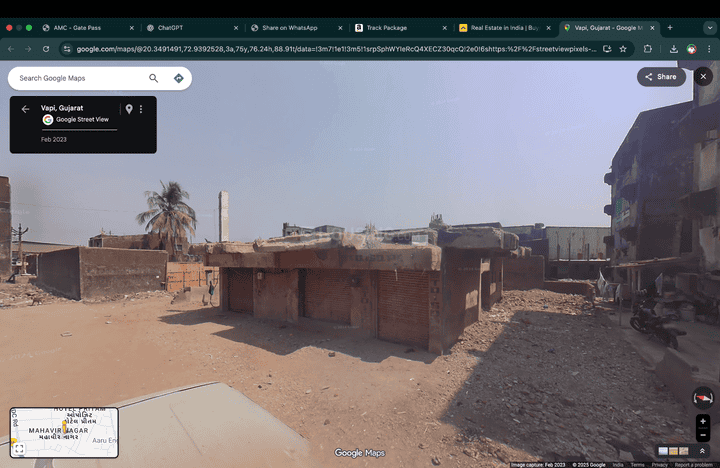Viewport: 720px width, 468px height.
Task: Bookmark this page with the star icon
Action: coord(623,49)
